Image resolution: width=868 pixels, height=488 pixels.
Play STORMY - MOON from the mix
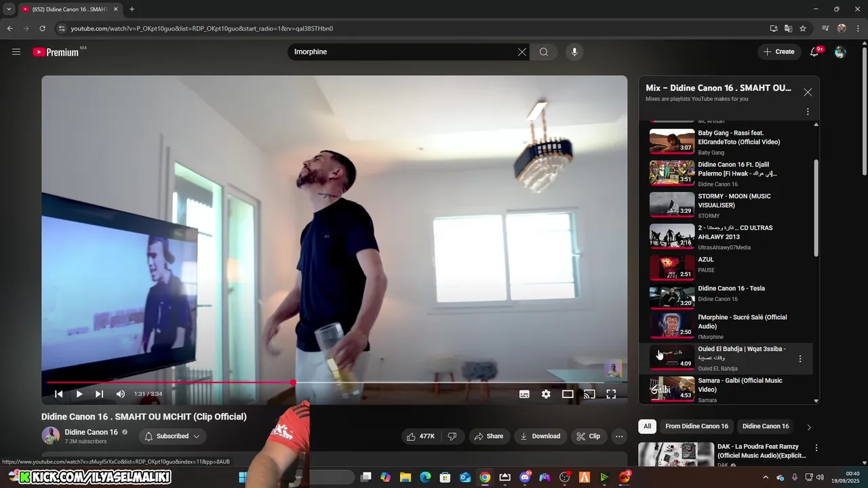(726, 205)
